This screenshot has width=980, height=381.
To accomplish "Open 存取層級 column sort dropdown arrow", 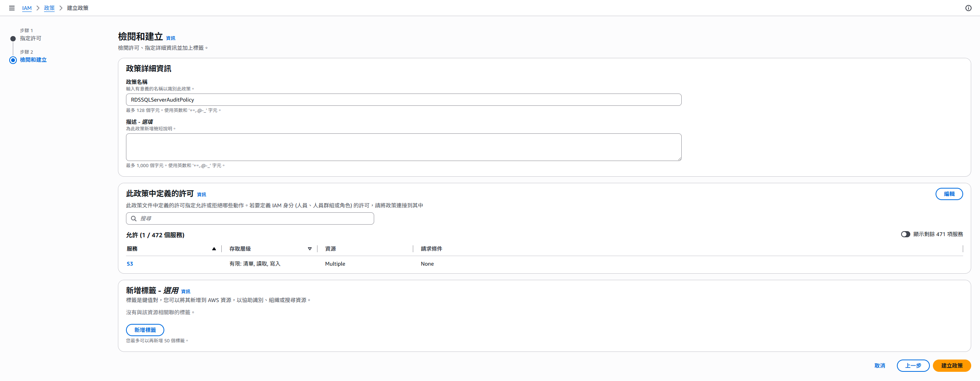I will click(310, 249).
